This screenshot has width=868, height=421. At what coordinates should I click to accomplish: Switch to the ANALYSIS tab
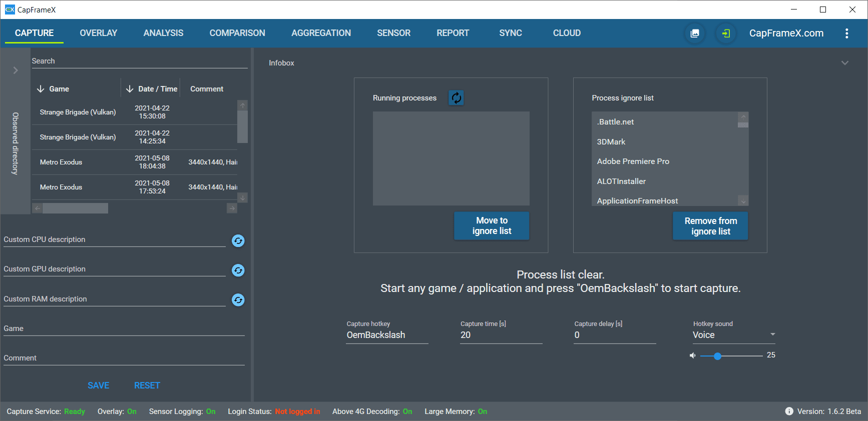163,33
